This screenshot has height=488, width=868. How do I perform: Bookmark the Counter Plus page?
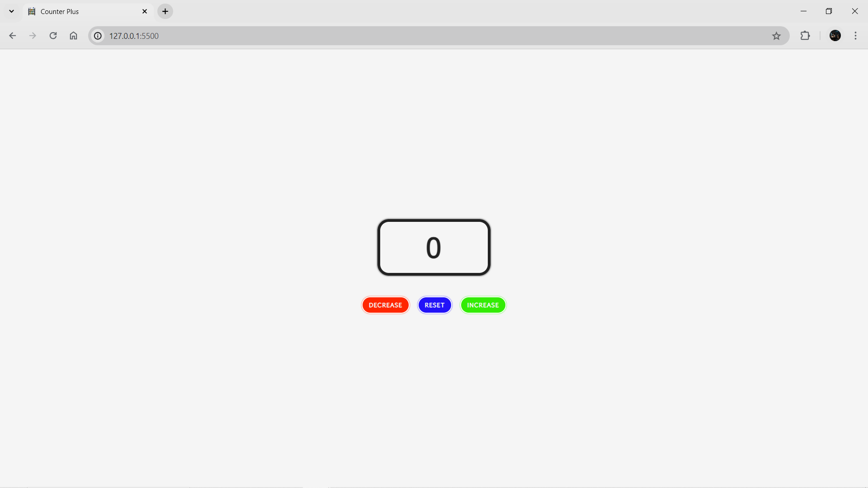[776, 36]
